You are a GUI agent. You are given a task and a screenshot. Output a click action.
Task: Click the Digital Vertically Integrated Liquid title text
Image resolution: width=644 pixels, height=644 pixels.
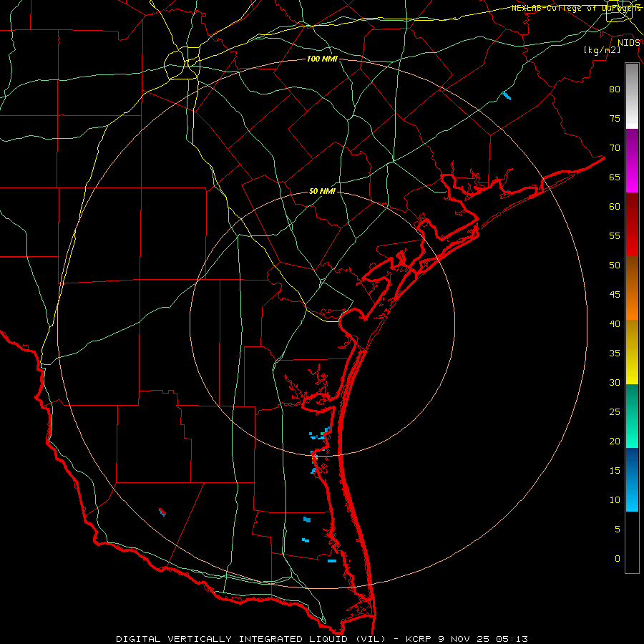point(251,639)
